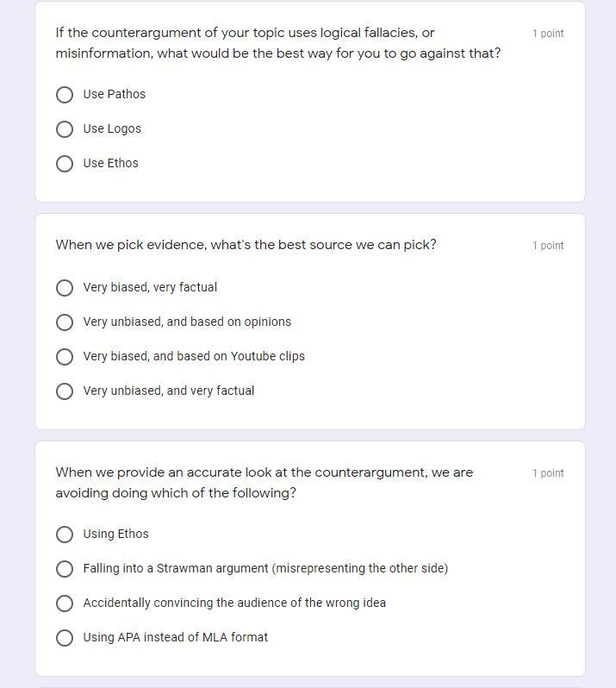Click the '1 point' label on fallacies question
The width and height of the screenshot is (616, 688).
coord(548,34)
